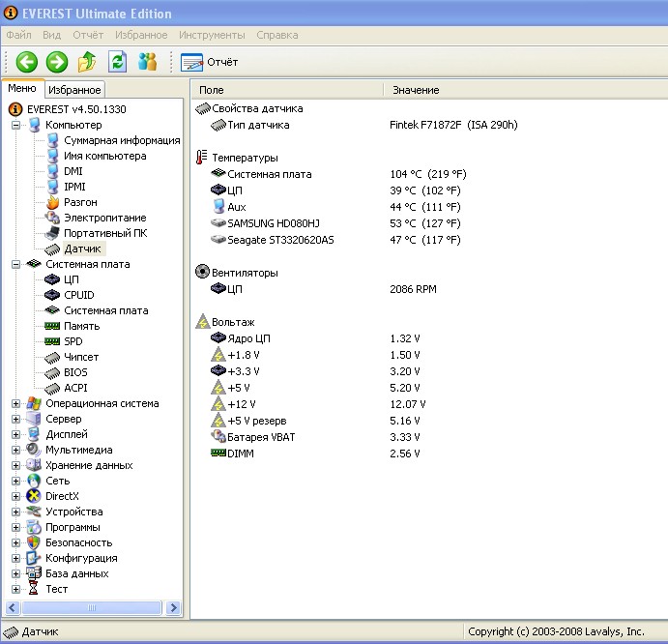Click the tree panel horizontal scrollbar thumb
Viewport: 668px width, 644px height.
92,608
